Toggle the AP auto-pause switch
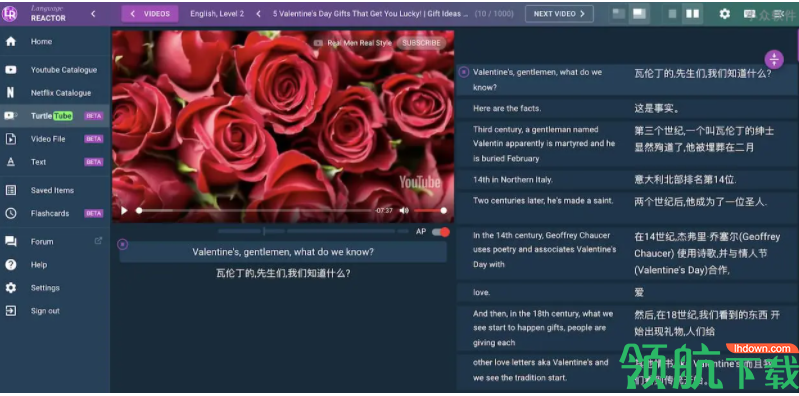 [441, 232]
